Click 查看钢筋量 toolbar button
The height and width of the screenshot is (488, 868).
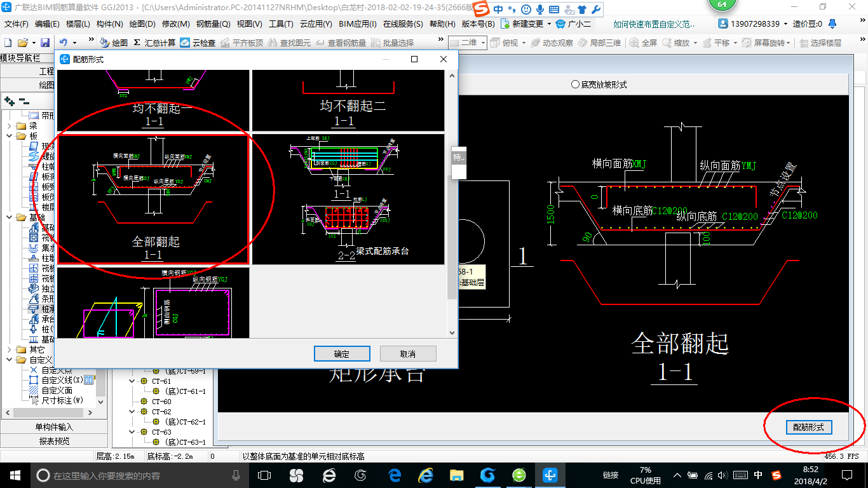(x=341, y=43)
